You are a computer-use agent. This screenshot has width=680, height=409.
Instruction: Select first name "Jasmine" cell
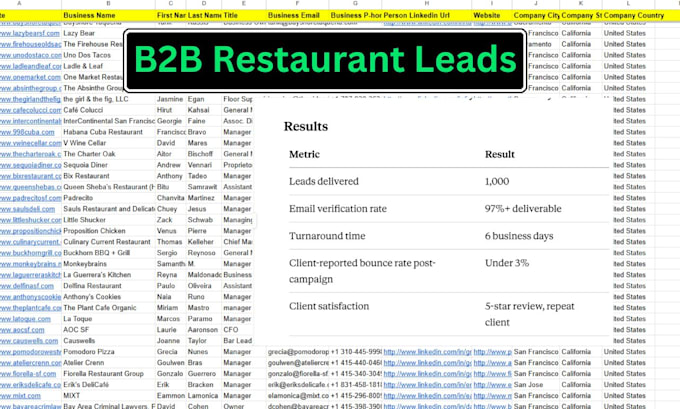(x=170, y=99)
